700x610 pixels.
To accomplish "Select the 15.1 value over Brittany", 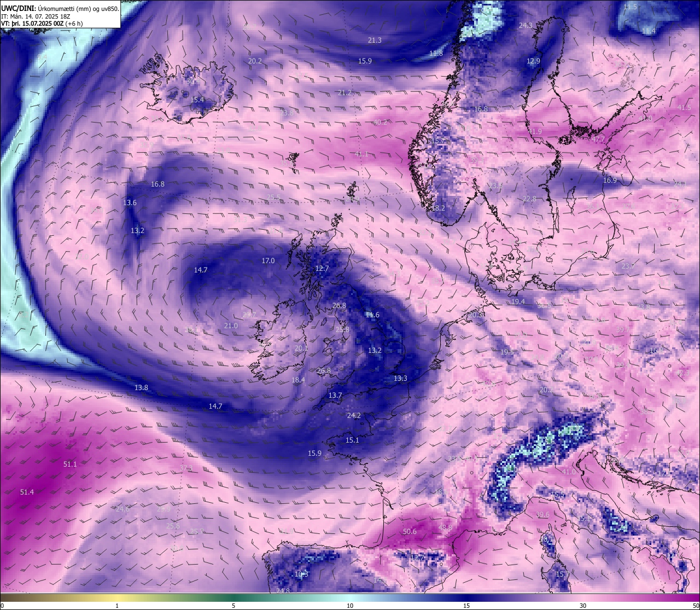I will point(352,440).
